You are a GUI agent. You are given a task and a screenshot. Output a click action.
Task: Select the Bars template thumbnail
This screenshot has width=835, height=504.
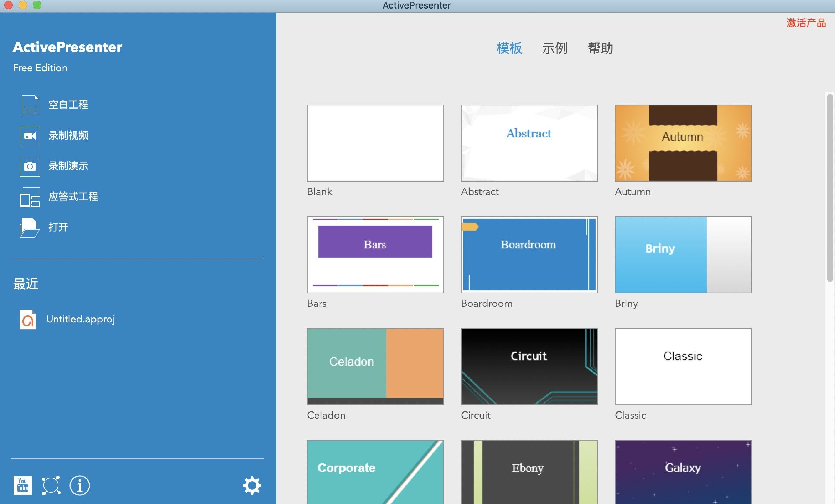coord(375,255)
